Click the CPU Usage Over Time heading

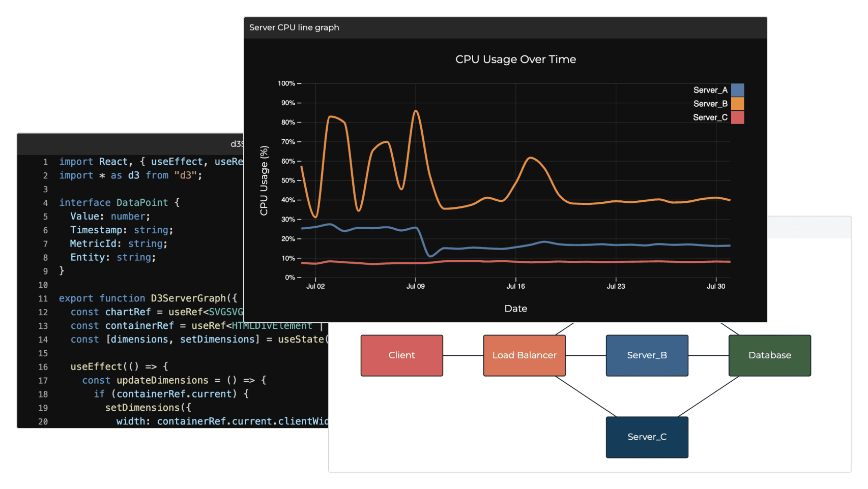[x=515, y=59]
